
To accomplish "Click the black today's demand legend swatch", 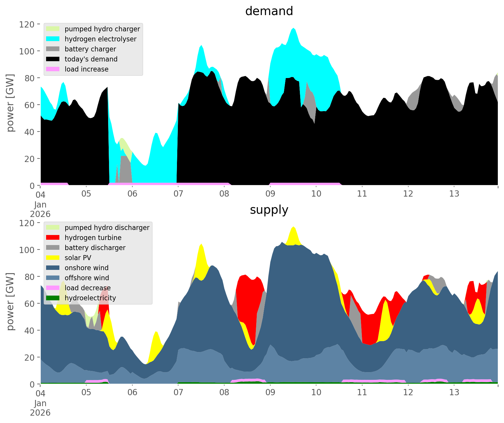I will point(53,59).
